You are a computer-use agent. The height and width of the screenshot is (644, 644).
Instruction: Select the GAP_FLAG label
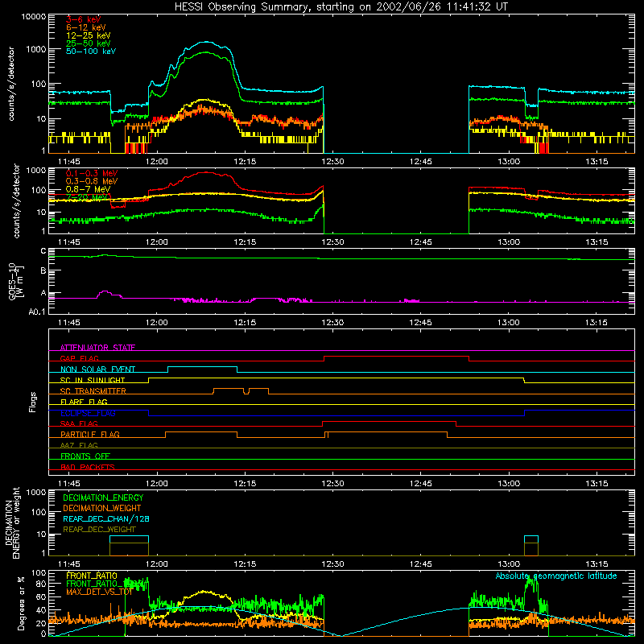click(x=79, y=358)
